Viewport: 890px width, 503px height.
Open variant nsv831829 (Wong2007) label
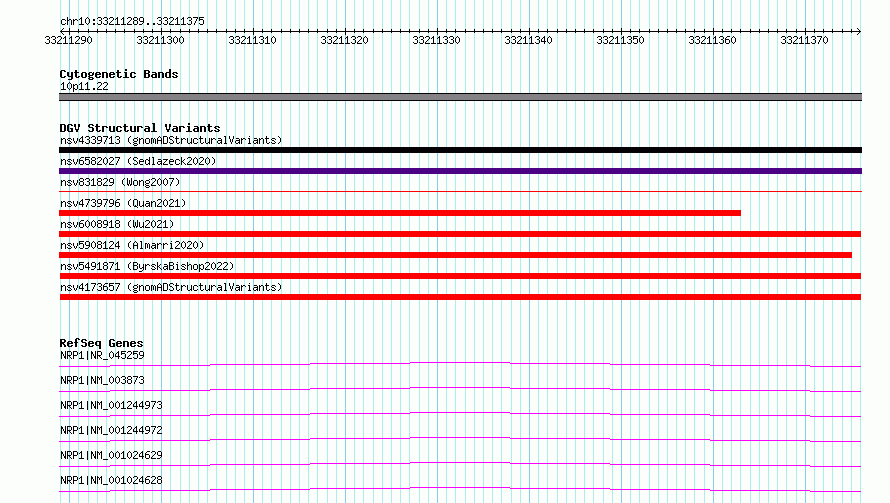(x=120, y=182)
